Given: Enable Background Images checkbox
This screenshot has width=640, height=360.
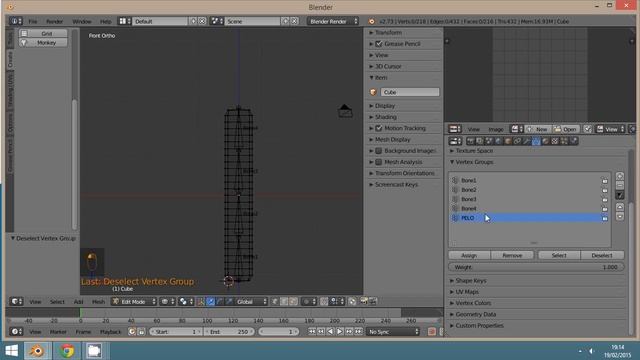Looking at the screenshot, I should pos(379,151).
